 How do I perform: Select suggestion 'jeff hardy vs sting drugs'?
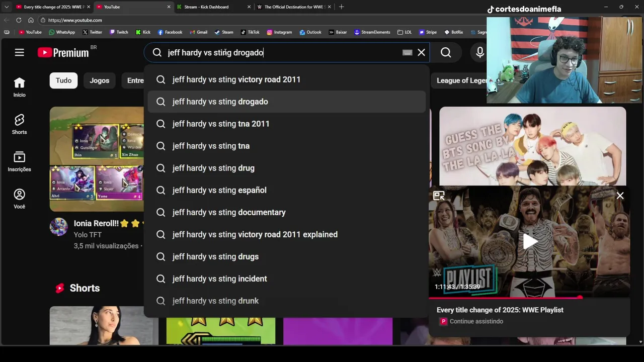(x=287, y=256)
